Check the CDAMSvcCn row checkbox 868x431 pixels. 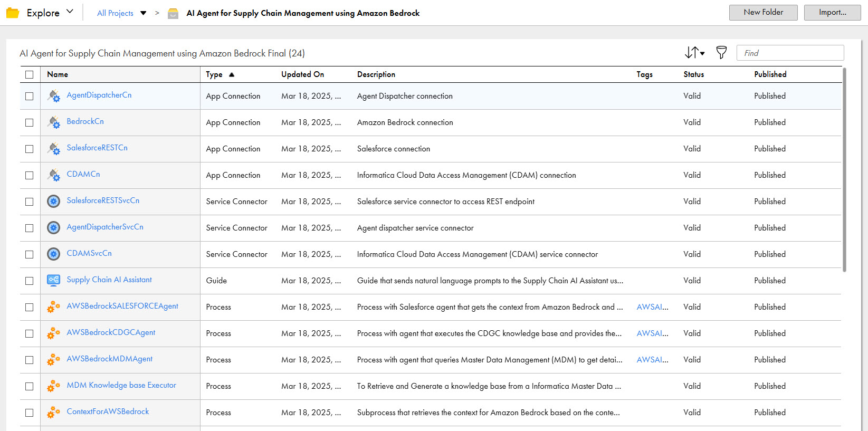[x=30, y=254]
